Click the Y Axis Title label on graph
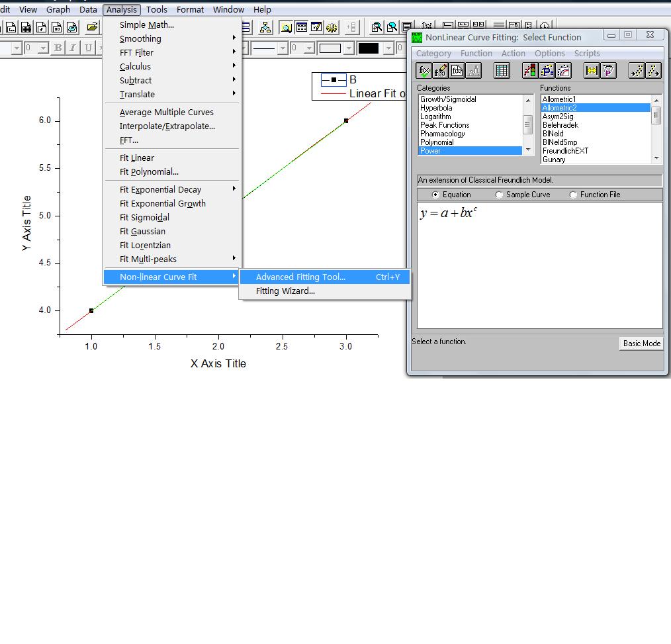Image resolution: width=671 pixels, height=644 pixels. tap(26, 223)
